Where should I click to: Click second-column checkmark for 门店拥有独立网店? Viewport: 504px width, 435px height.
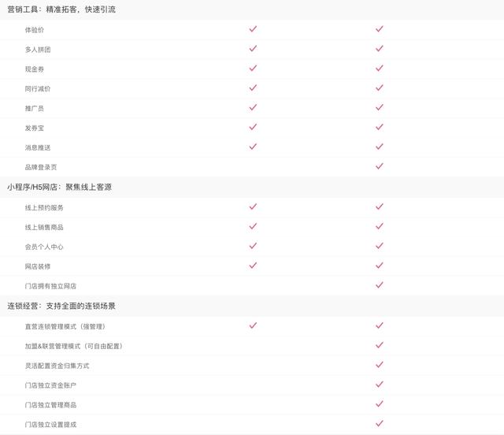tap(380, 285)
